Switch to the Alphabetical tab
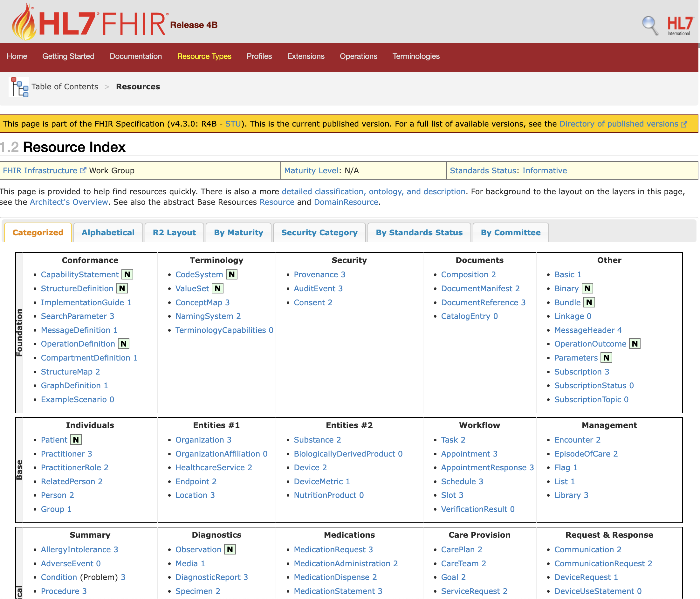The width and height of the screenshot is (700, 599). pos(108,232)
